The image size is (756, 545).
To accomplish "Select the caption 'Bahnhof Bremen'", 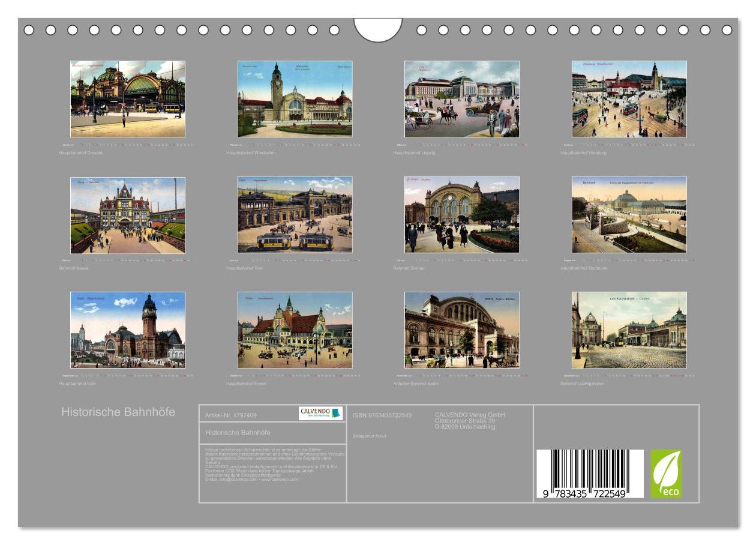I will (x=409, y=268).
